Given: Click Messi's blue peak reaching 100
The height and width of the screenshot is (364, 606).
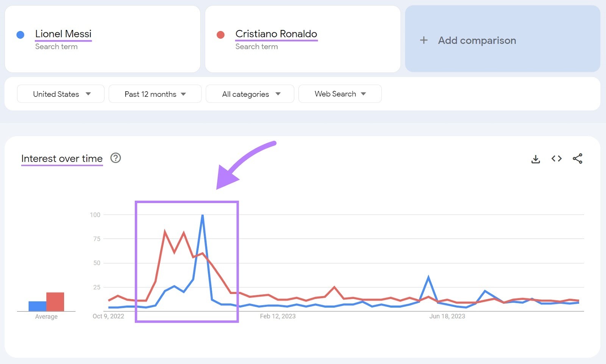Looking at the screenshot, I should pos(203,215).
